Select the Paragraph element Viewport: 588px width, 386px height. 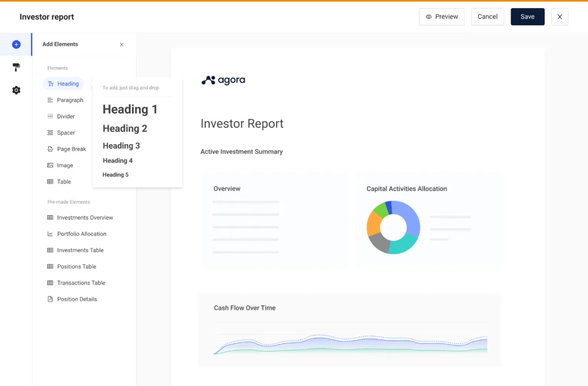tap(66, 100)
